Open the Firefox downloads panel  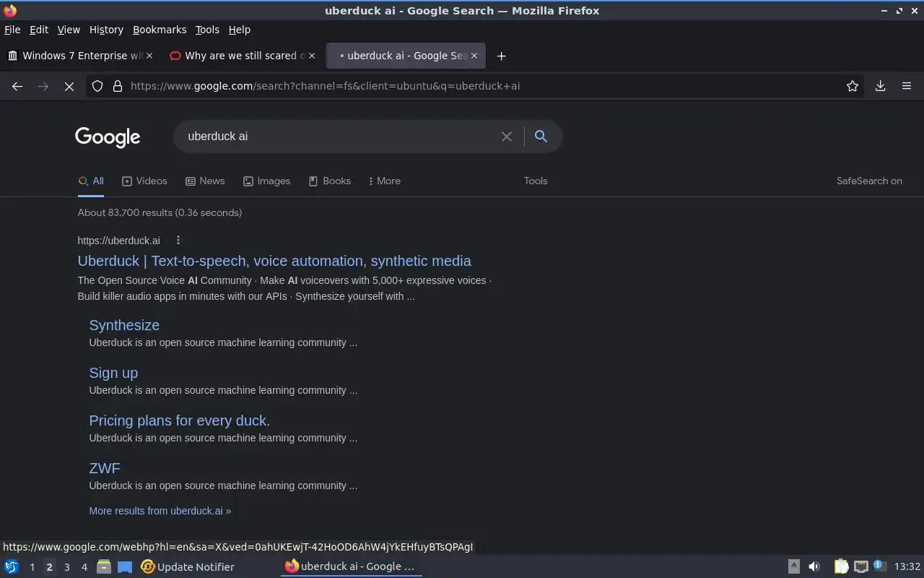coord(881,86)
